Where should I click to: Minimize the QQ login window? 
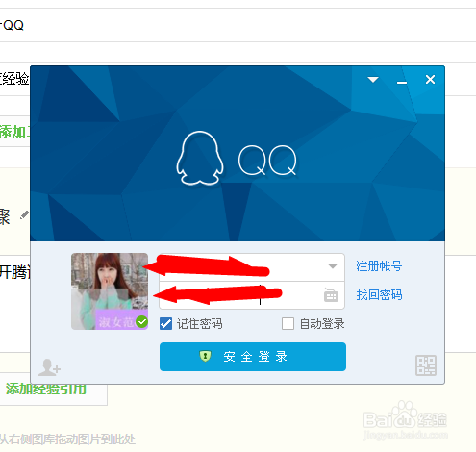(402, 83)
